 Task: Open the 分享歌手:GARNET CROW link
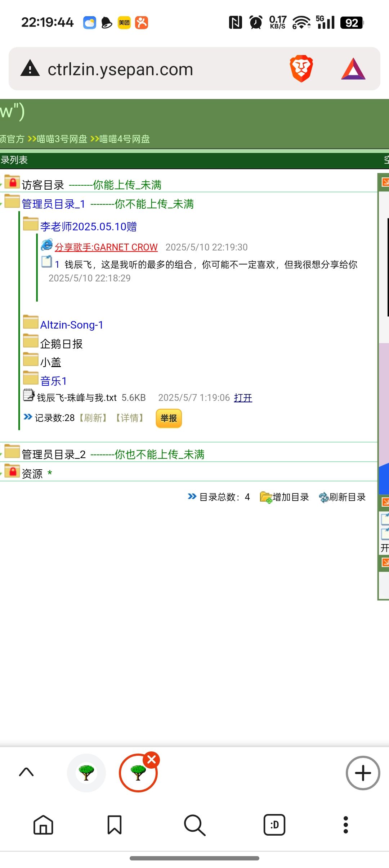pyautogui.click(x=106, y=247)
